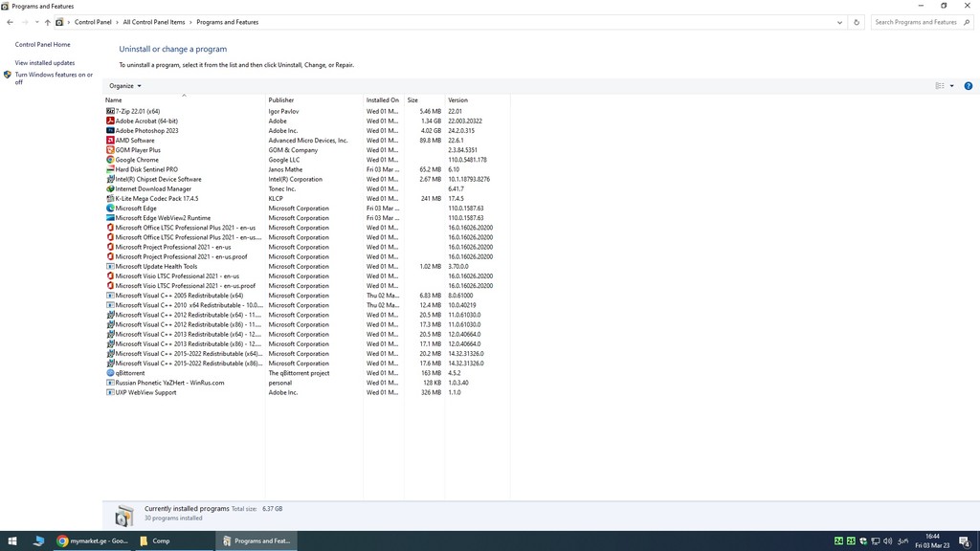Click the Visual C++ 2005 Redistributable (x64) icon
The width and height of the screenshot is (980, 551).
110,296
